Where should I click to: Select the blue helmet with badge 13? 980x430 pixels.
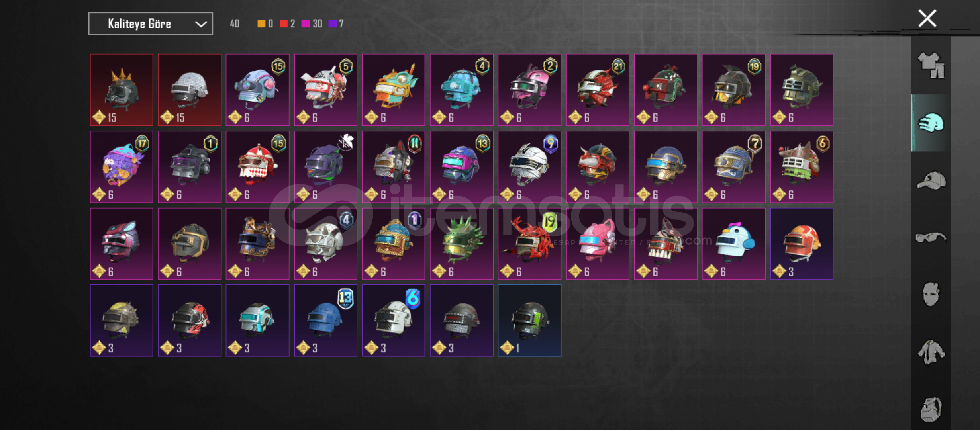[325, 321]
